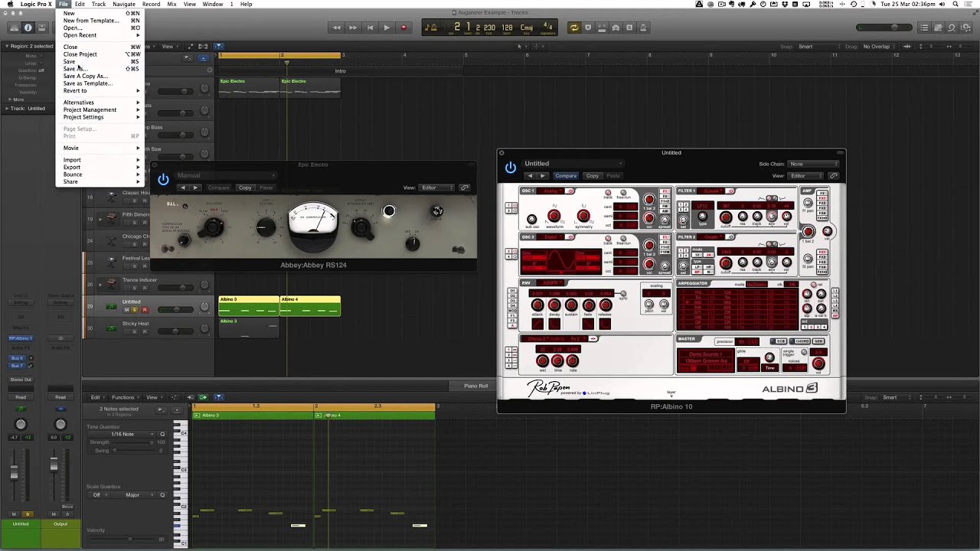Click the link icon in Abbey RS124 header
The height and width of the screenshot is (551, 980).
point(465,187)
